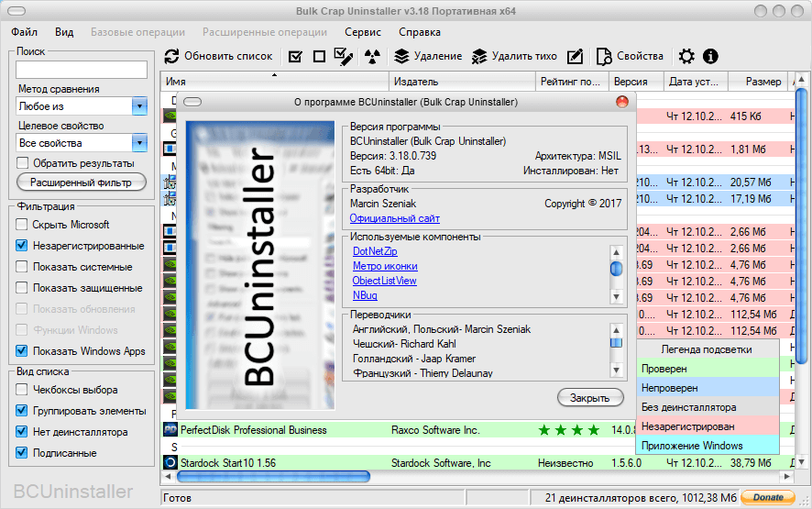
Task: Click up arrow of components list scrollbar
Action: (x=616, y=252)
